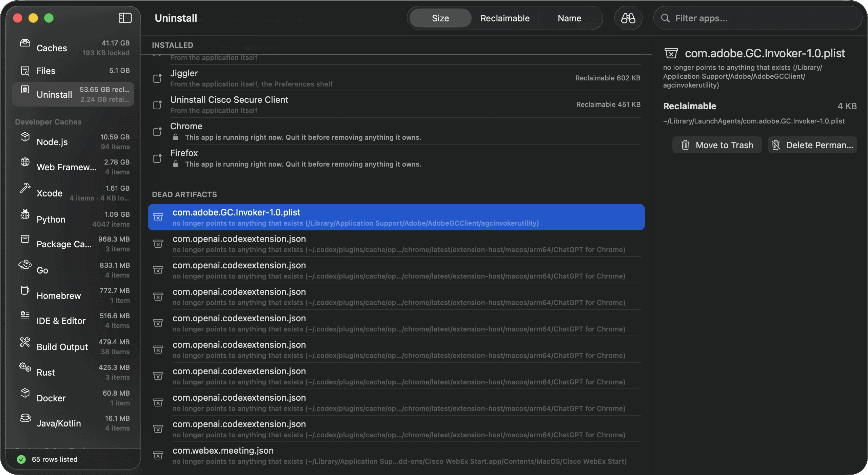
Task: Open Build Output cache category
Action: [73, 347]
